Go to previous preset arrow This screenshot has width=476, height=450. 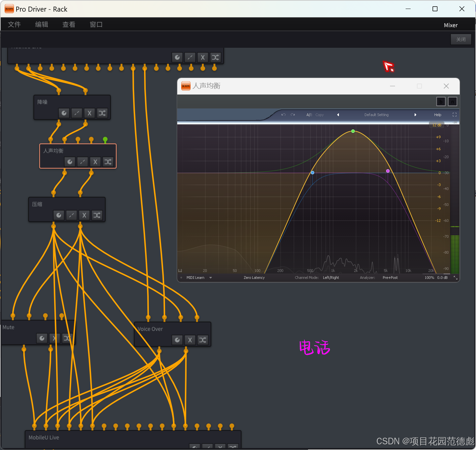click(338, 115)
